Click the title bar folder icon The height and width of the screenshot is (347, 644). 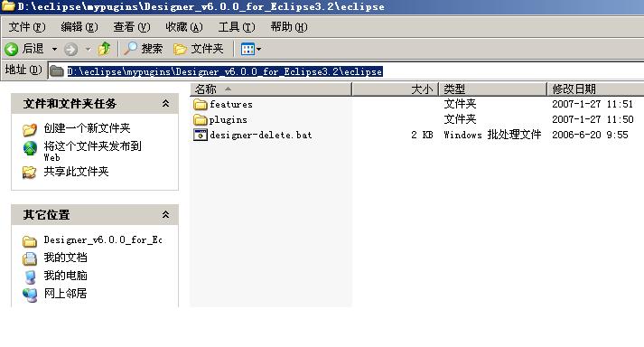8,6
